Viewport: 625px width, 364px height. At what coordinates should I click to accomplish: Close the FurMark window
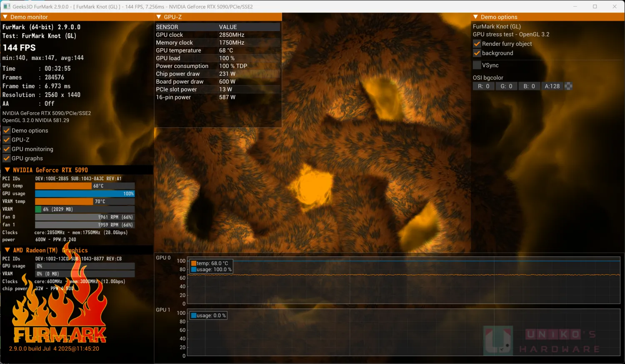(614, 7)
